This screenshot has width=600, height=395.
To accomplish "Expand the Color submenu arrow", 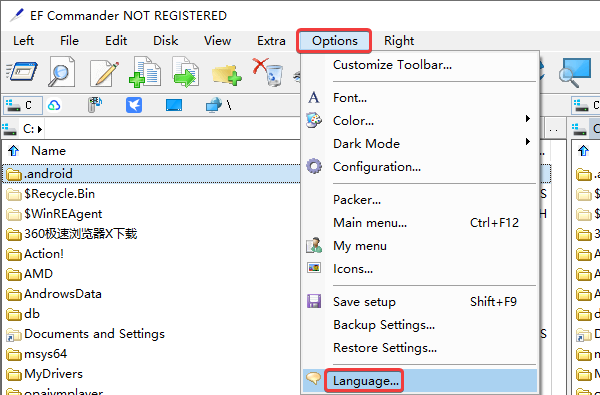I will 528,119.
